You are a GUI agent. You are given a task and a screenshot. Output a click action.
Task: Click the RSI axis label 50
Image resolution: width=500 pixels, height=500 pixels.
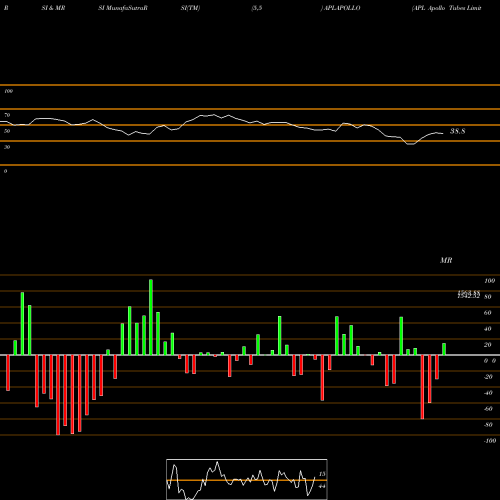point(7,131)
